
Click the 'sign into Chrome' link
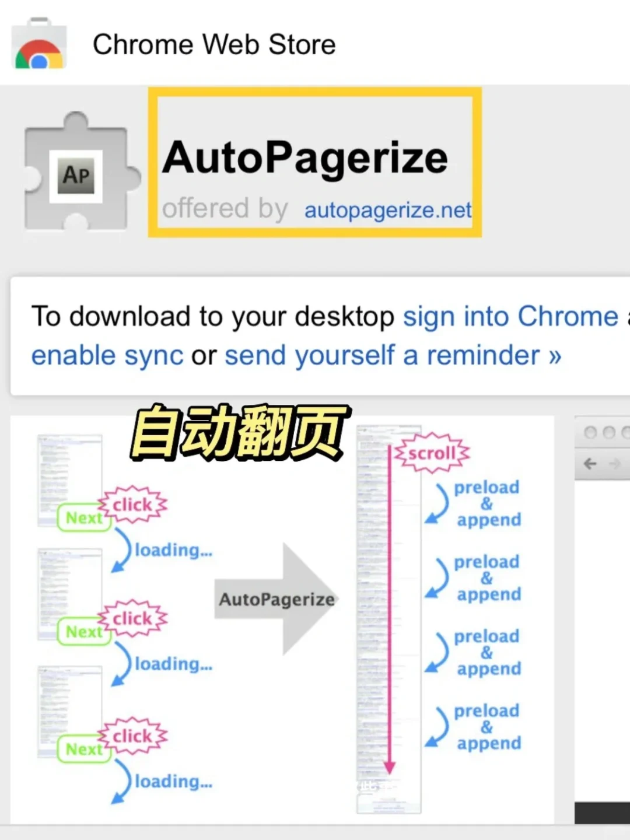coord(510,316)
